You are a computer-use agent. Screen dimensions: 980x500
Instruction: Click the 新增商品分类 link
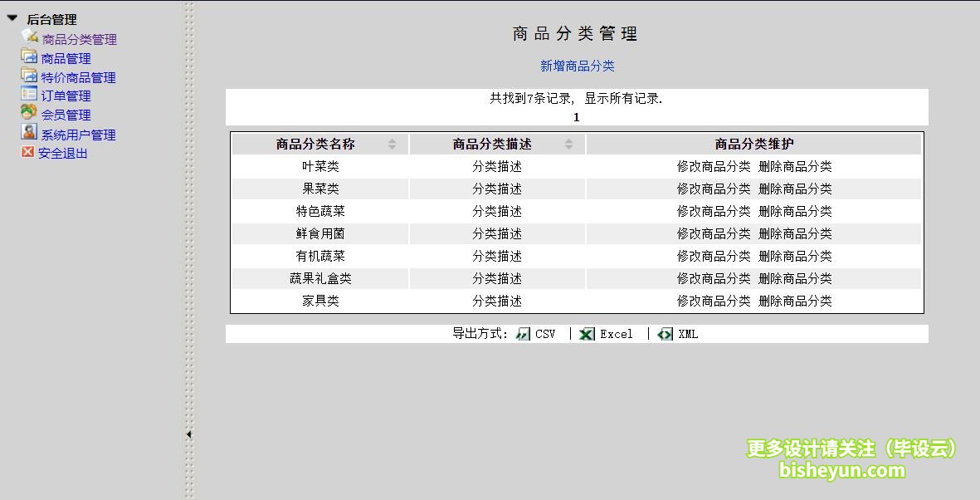click(x=576, y=66)
